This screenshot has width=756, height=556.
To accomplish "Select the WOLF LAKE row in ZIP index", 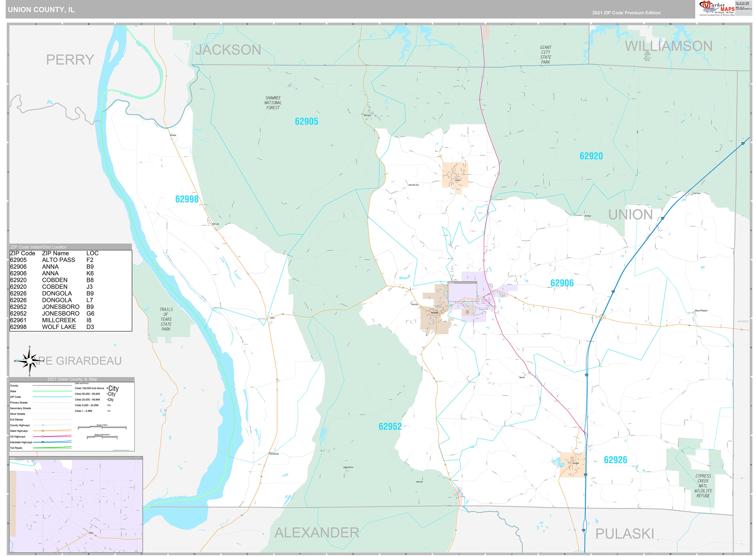I will 71,327.
